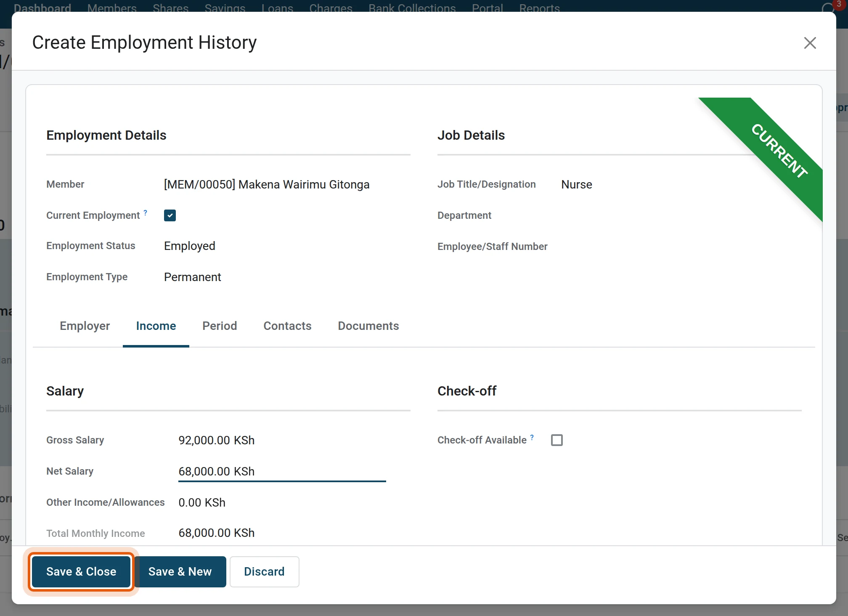This screenshot has height=616, width=848.
Task: Click the Salary section heading
Action: click(x=65, y=391)
